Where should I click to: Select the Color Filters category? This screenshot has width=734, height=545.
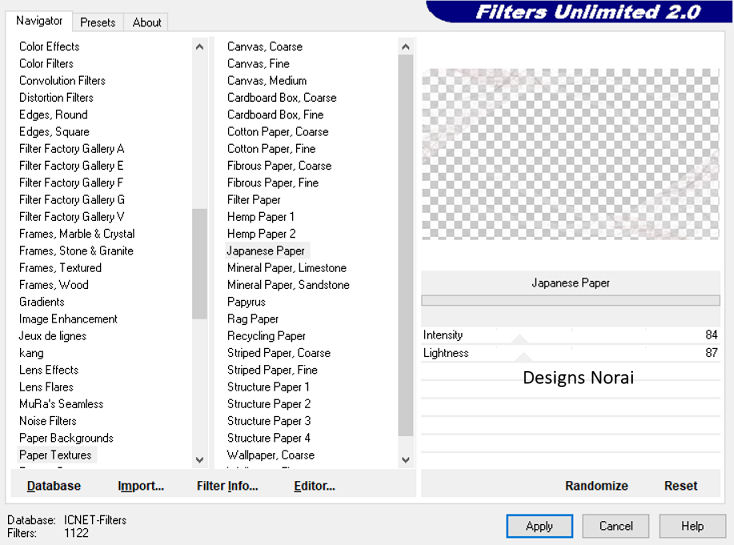point(46,63)
